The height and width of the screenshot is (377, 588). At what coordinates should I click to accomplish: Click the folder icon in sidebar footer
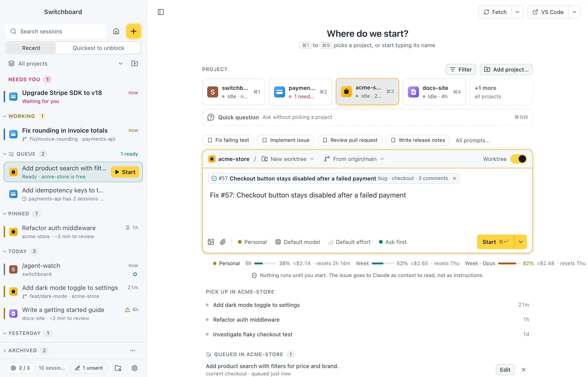(x=118, y=368)
